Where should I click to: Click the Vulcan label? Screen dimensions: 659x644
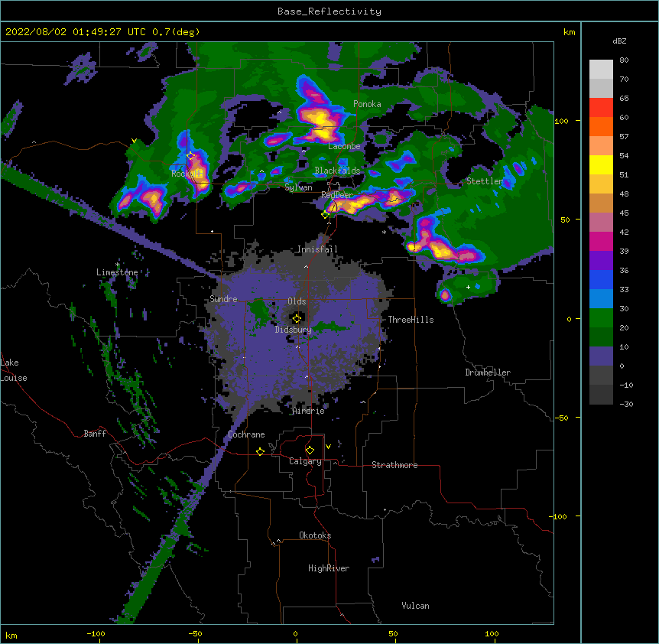coord(415,606)
